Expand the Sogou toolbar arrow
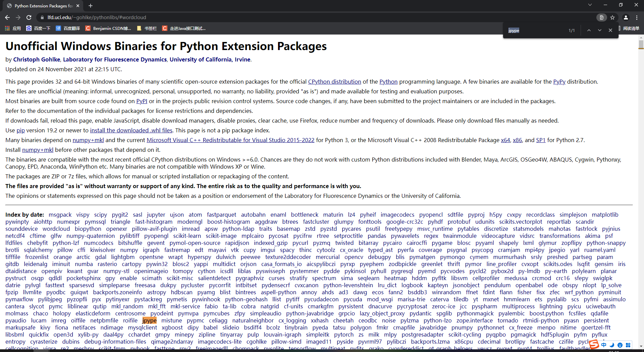644x352 pixels. tap(641, 346)
